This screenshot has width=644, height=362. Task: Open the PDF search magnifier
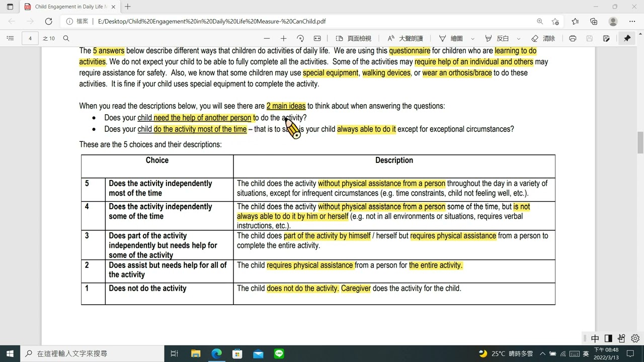tap(66, 38)
